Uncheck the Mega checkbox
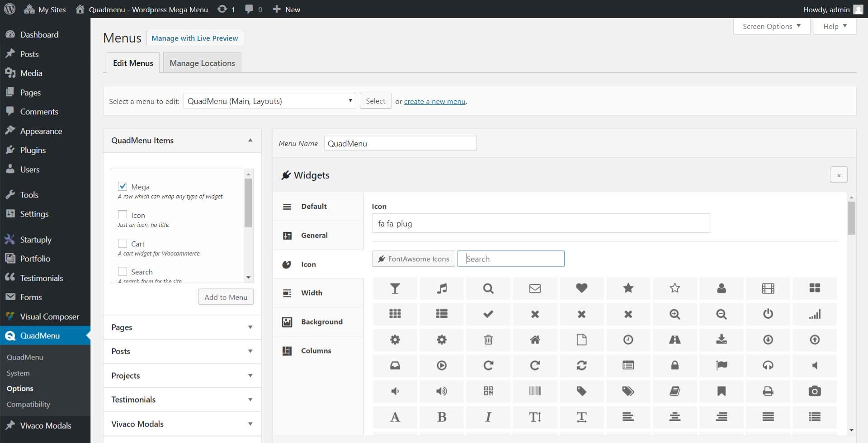Viewport: 868px width, 443px height. click(123, 186)
